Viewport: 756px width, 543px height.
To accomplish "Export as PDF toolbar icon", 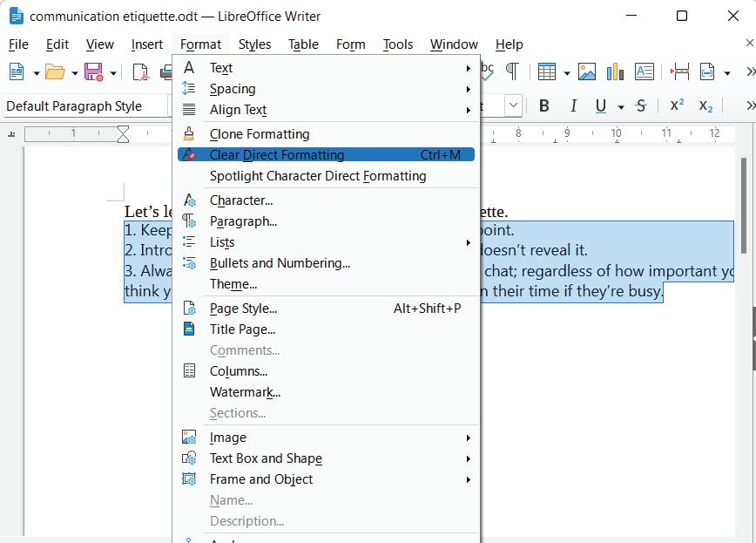I will point(140,72).
